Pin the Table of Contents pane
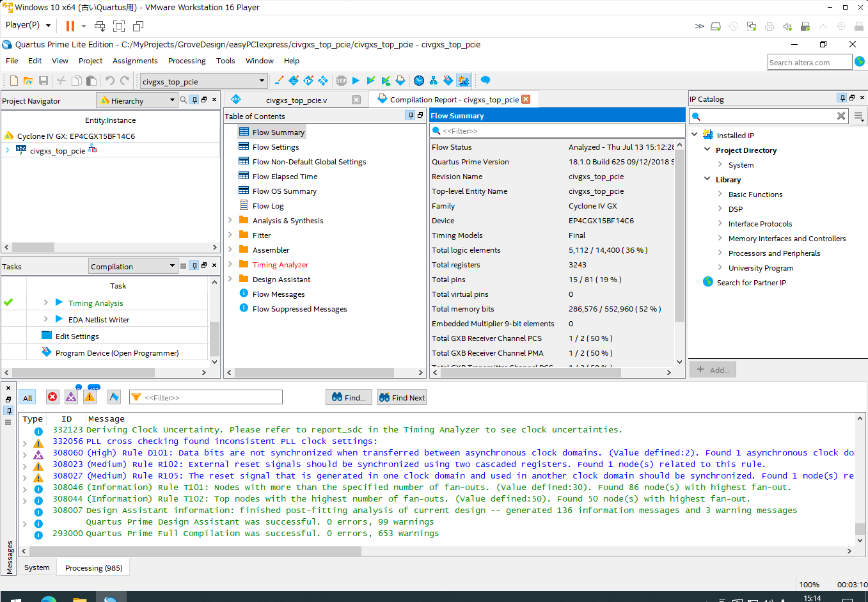The image size is (868, 602). [x=411, y=115]
